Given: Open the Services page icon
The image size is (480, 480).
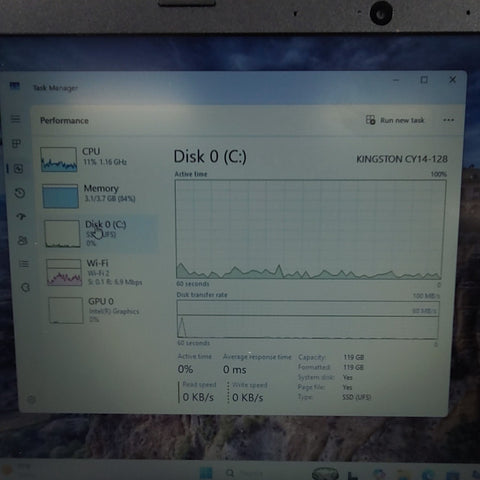Looking at the screenshot, I should coord(25,287).
